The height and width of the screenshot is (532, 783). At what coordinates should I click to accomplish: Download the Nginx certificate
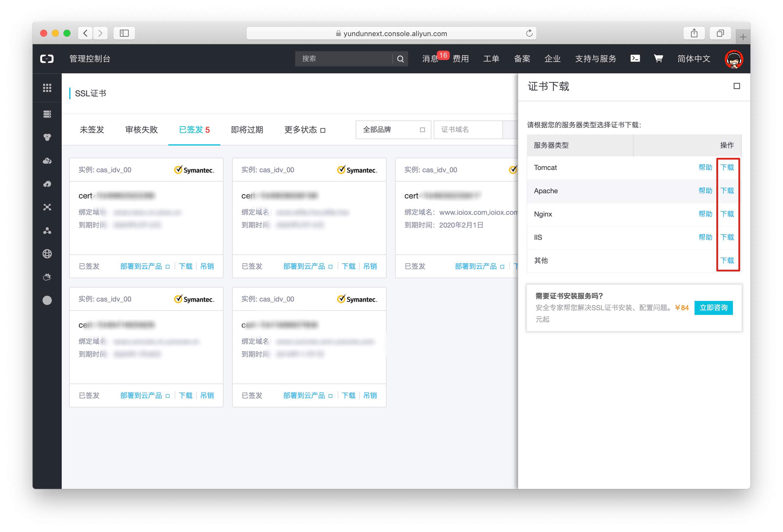[x=727, y=214]
